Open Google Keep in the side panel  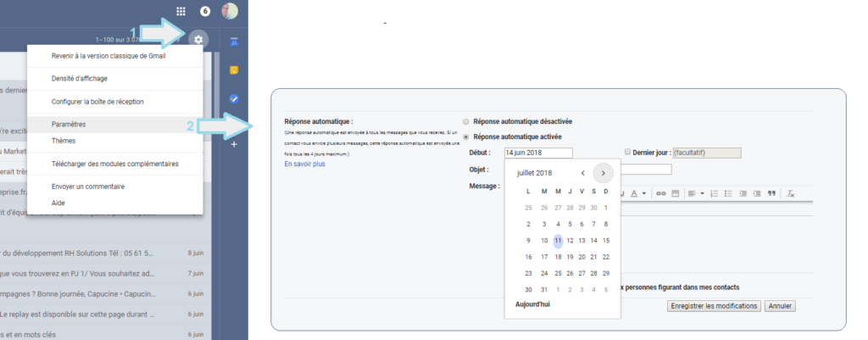234,70
